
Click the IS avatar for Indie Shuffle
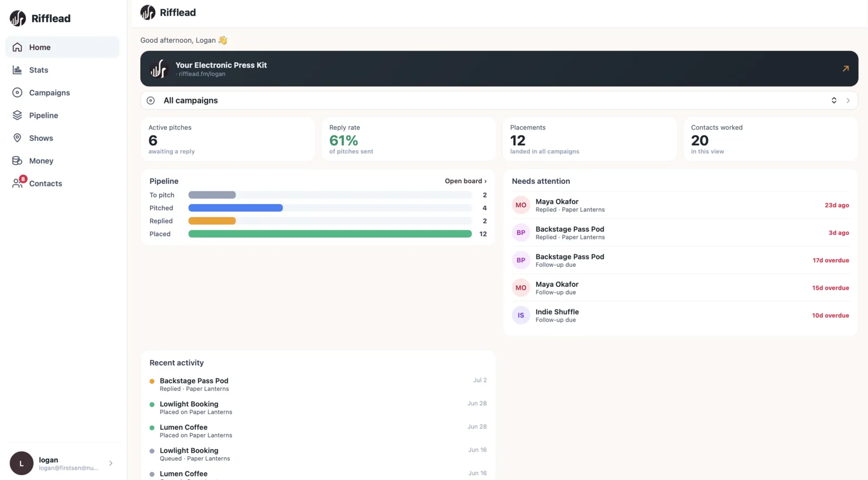tap(521, 315)
